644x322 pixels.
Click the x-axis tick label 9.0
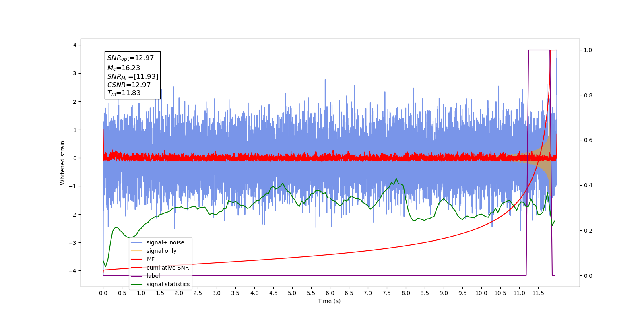(444, 293)
